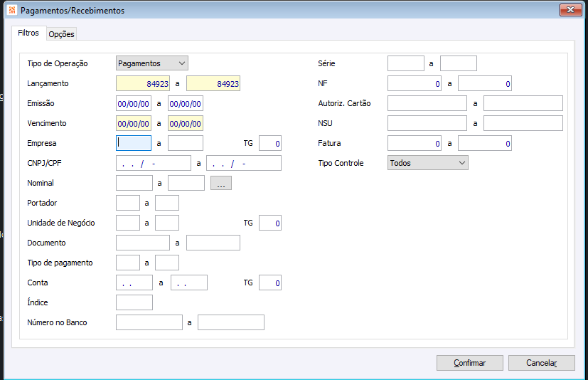Switch to the Opções tab
588x380 pixels.
click(x=61, y=34)
